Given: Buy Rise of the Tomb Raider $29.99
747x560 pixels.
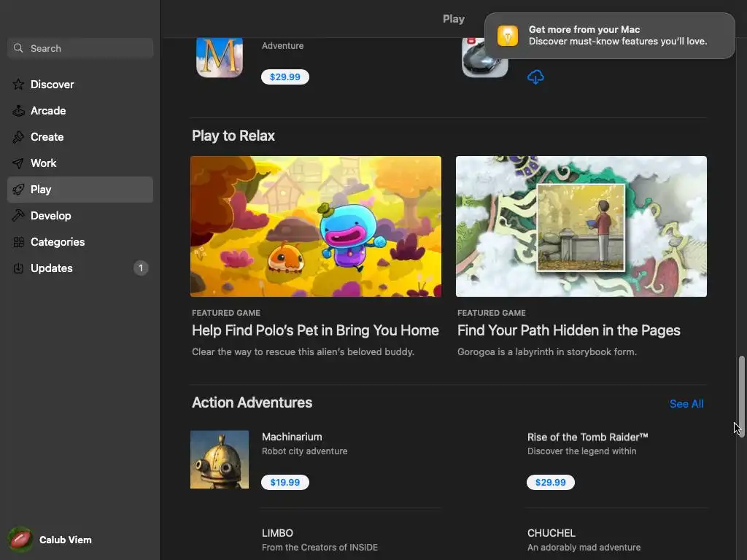Looking at the screenshot, I should [x=550, y=483].
